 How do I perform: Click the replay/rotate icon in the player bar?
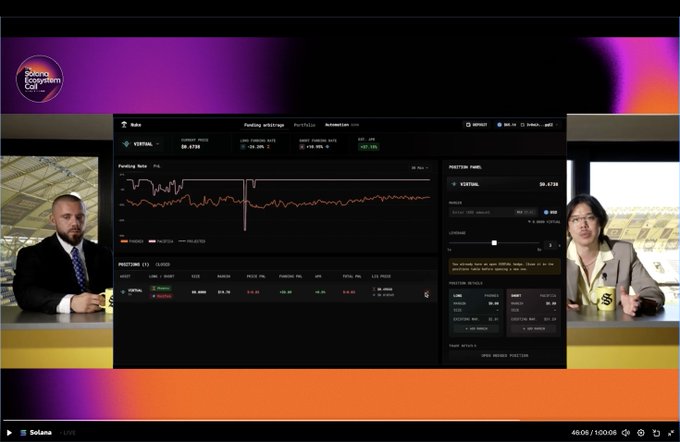coord(656,432)
